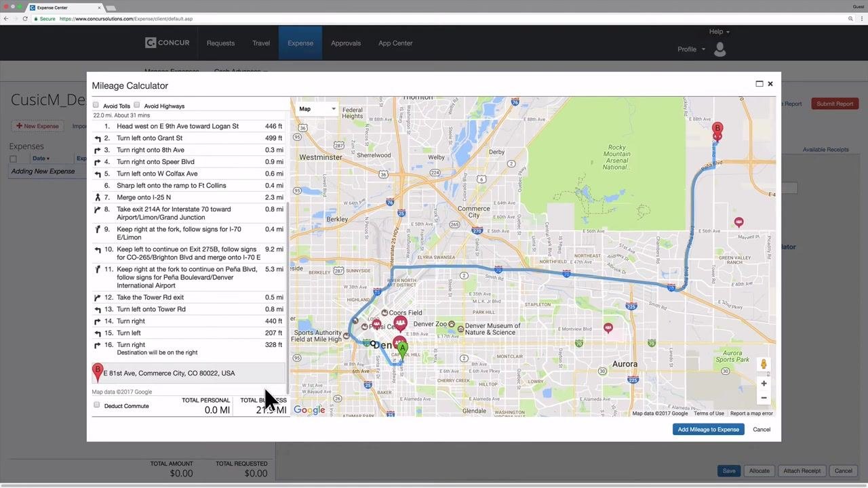868x488 pixels.
Task: Select step 12 Take the Tower Rd exit
Action: click(x=189, y=298)
